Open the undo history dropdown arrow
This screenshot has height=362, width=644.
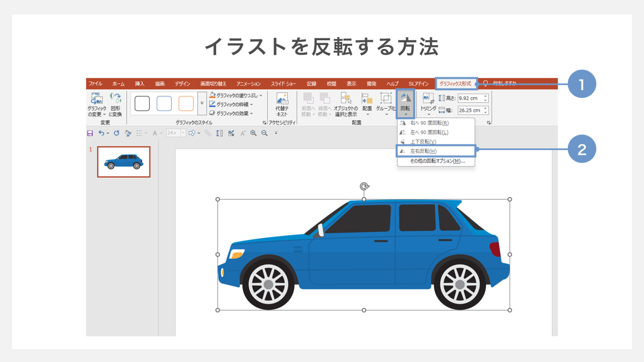[108, 133]
